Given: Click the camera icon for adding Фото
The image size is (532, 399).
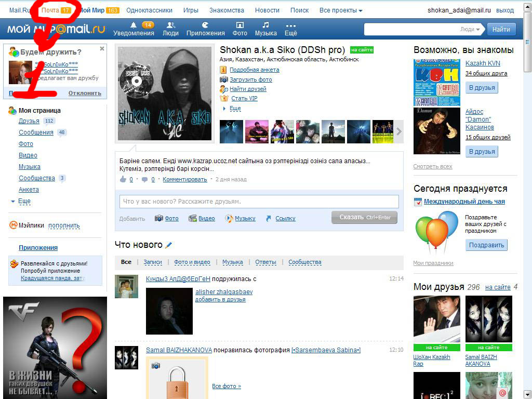Looking at the screenshot, I should (159, 218).
